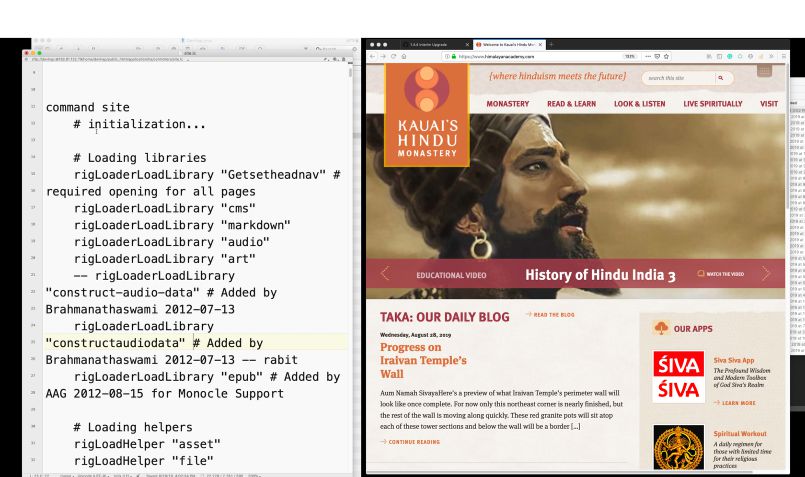Click the rigLoaderLoadLibrary "cms" line

pos(165,208)
